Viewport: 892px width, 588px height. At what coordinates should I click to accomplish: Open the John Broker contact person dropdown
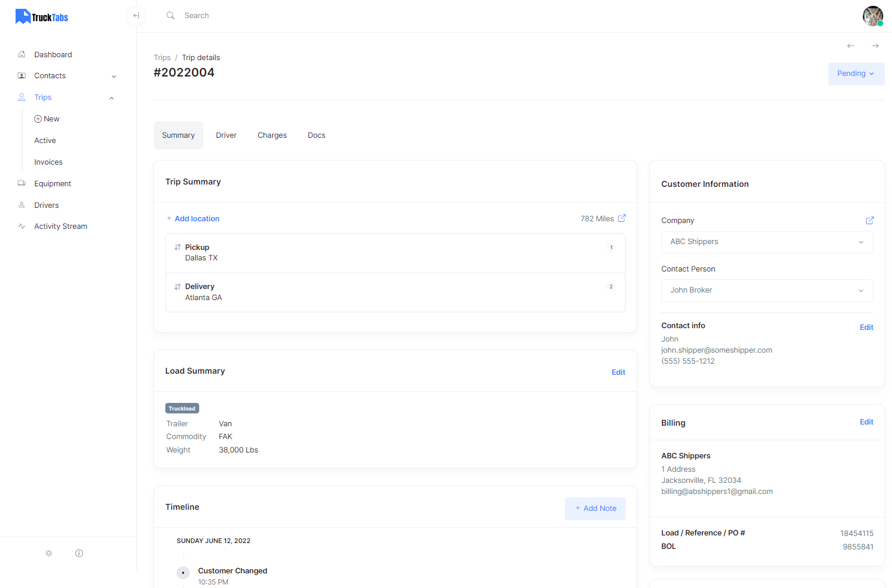click(766, 290)
